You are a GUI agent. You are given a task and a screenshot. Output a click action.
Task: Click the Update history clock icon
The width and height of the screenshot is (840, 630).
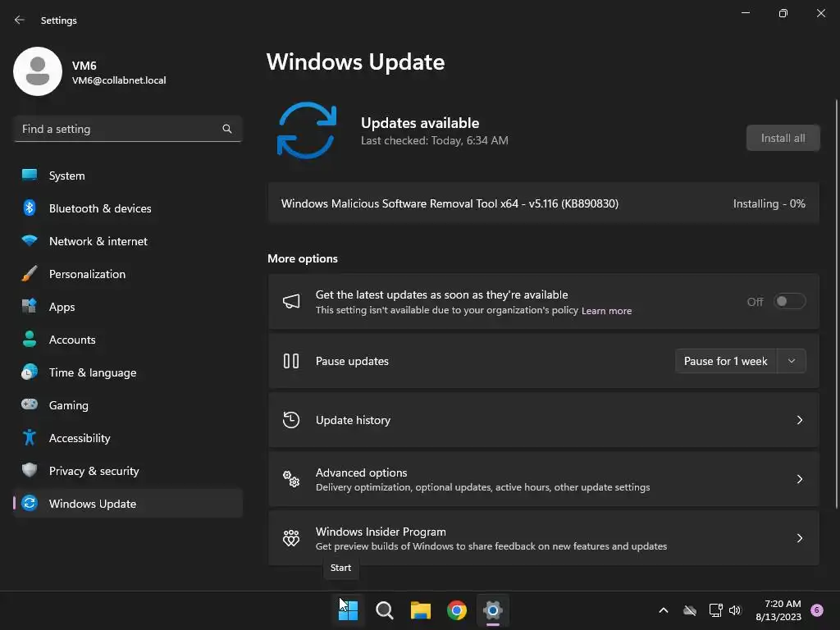pos(291,420)
